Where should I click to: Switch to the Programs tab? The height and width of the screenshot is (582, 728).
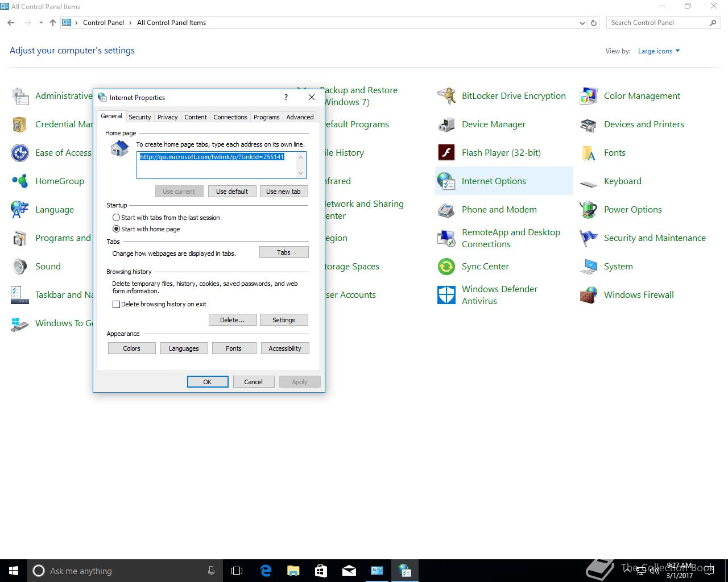tap(266, 117)
